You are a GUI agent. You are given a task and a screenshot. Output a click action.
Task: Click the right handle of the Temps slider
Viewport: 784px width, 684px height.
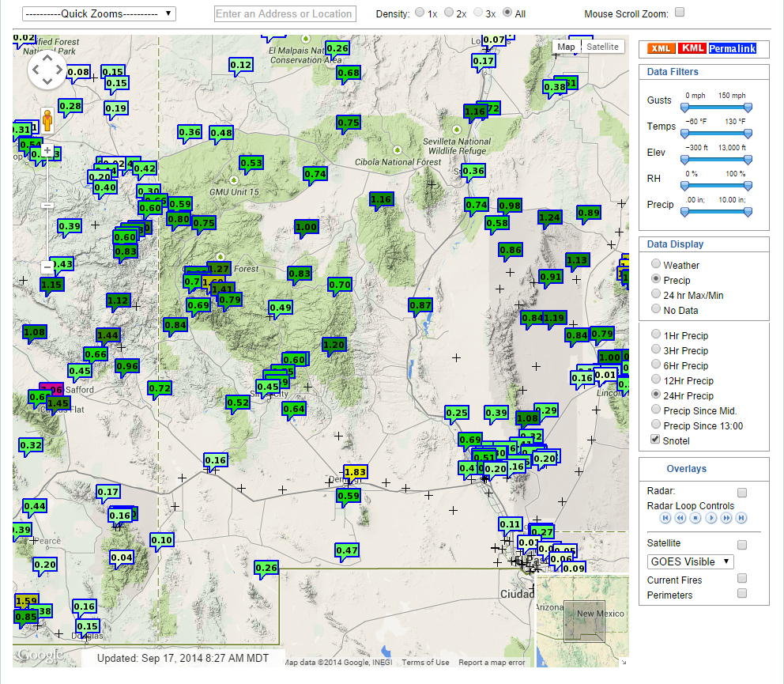pyautogui.click(x=748, y=133)
